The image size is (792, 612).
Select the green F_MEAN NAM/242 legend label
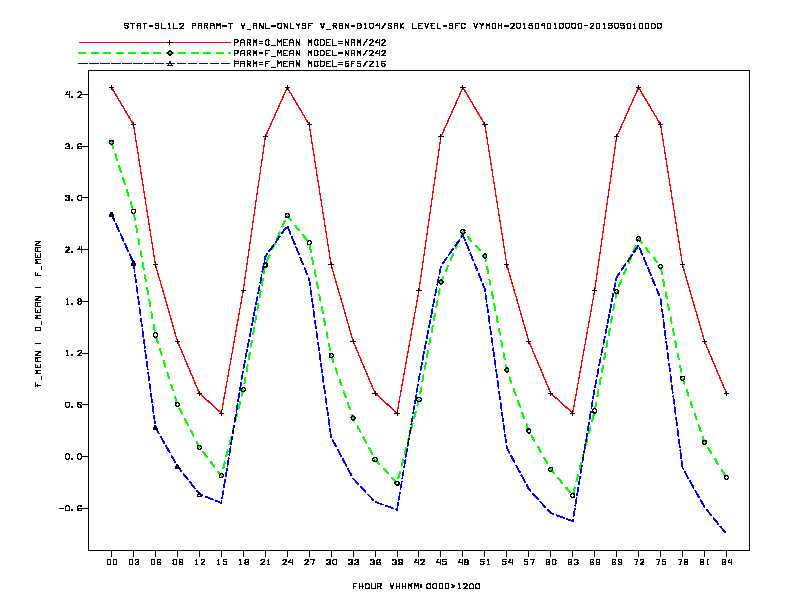310,53
